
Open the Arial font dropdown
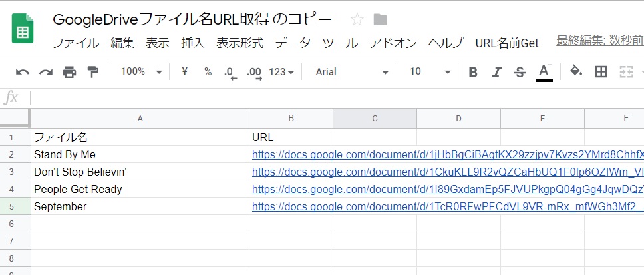point(351,72)
